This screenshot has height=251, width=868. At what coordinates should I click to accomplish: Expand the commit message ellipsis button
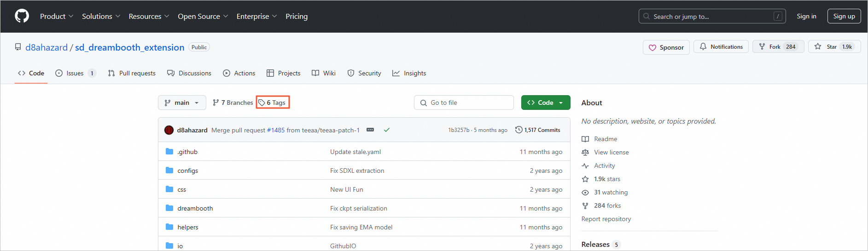[370, 130]
